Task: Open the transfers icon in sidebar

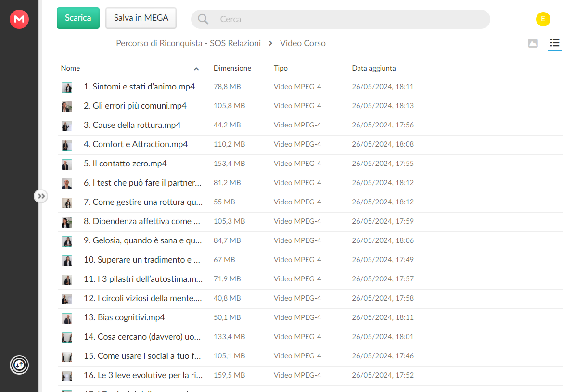Action: (x=19, y=365)
